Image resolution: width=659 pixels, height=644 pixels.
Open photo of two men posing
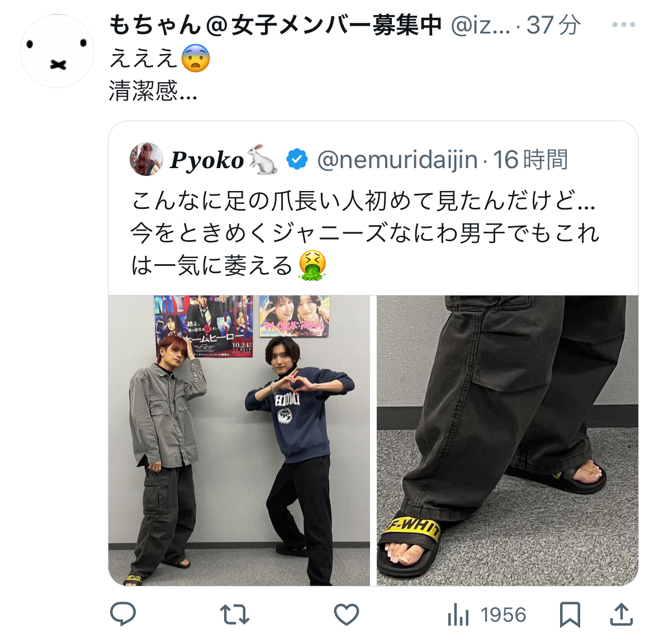point(239,440)
